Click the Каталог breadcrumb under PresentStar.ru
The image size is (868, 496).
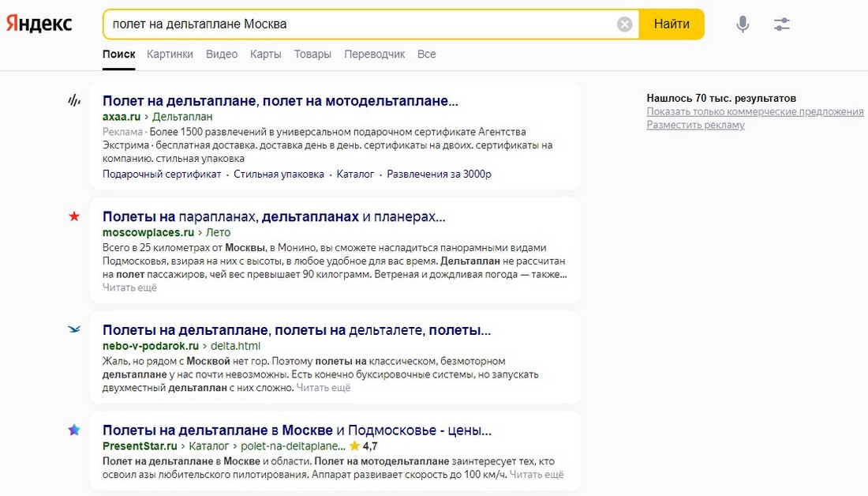(x=208, y=446)
